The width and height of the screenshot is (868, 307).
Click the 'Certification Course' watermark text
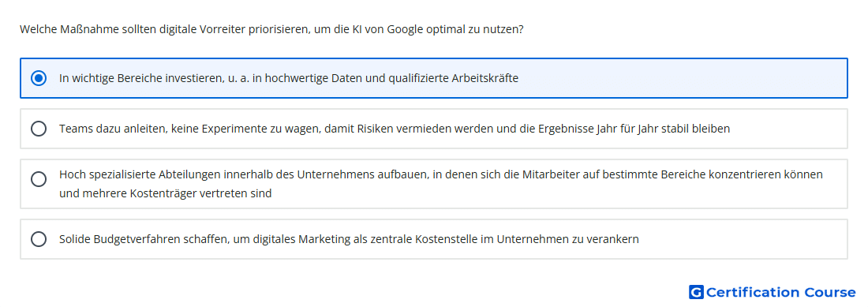coord(781,292)
